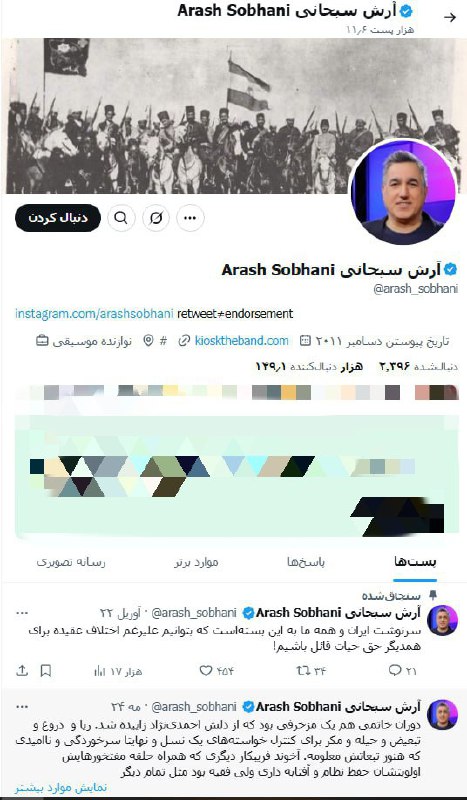Viewport: 467px width, 800px height.
Task: Reply to pinned post with 21 comments
Action: [402, 670]
